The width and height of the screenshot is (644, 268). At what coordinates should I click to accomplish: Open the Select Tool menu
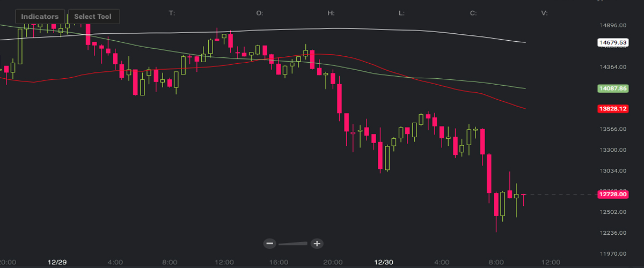click(93, 17)
